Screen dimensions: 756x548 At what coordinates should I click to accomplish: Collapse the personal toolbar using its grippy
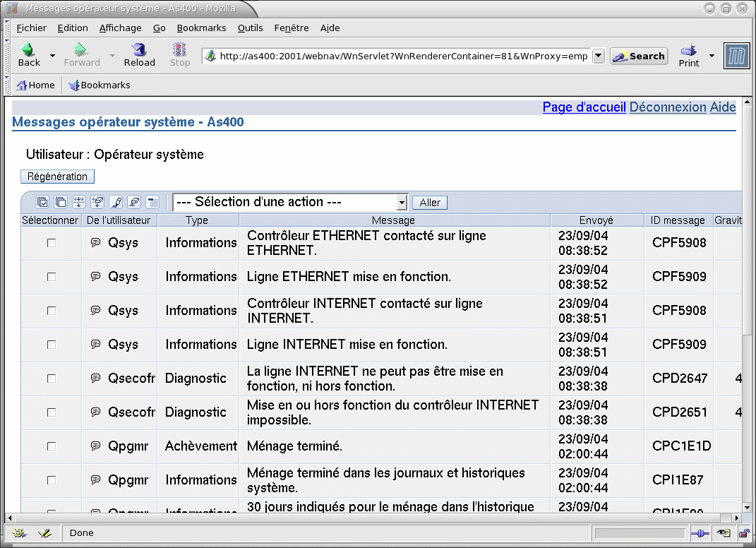click(x=7, y=85)
